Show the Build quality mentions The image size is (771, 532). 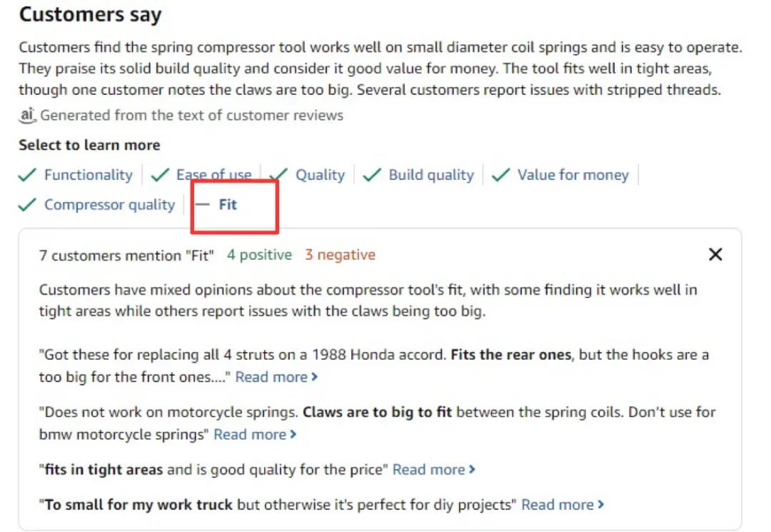430,175
